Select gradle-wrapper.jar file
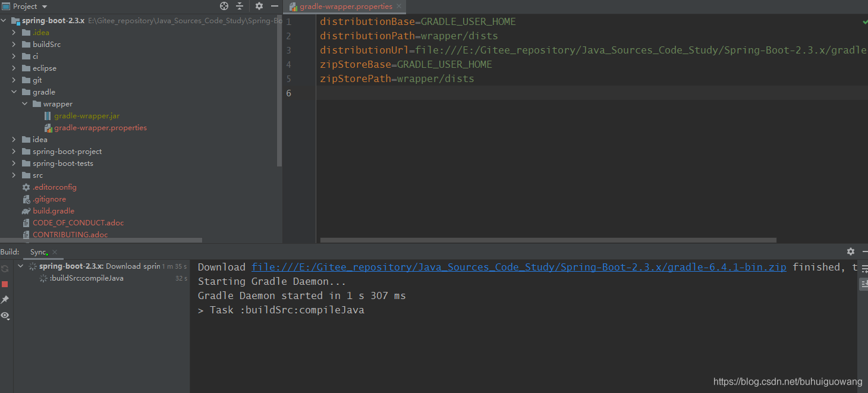Viewport: 868px width, 393px height. pos(87,116)
